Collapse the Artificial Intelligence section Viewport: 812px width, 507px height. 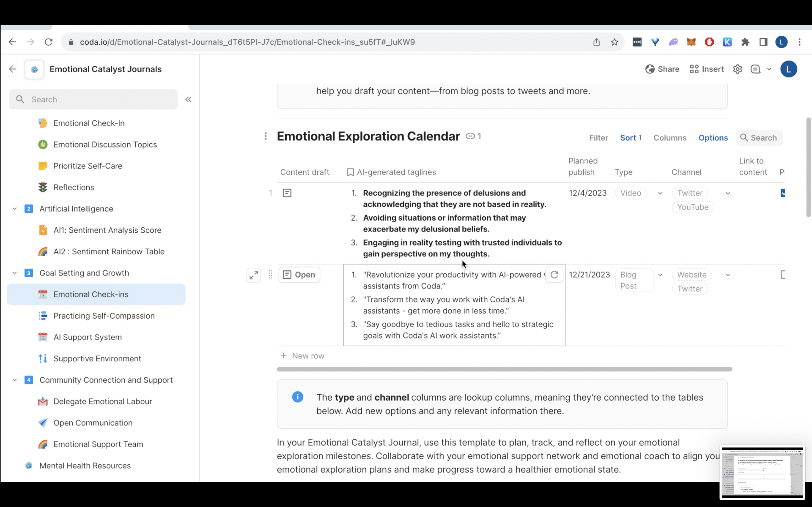click(x=14, y=209)
